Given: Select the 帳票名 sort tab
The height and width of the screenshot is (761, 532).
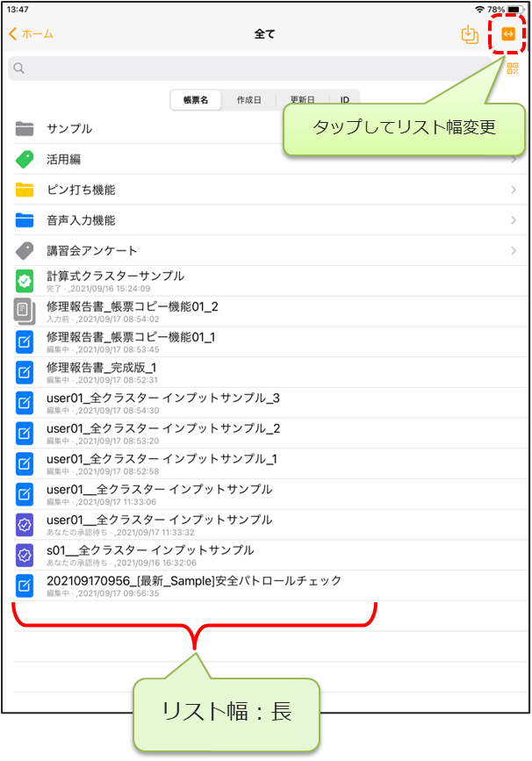Looking at the screenshot, I should 196,100.
